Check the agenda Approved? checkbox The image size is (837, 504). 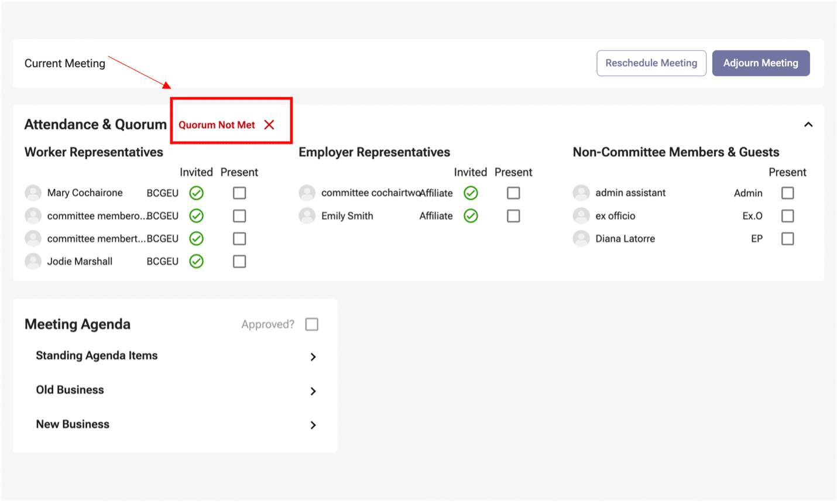point(312,324)
